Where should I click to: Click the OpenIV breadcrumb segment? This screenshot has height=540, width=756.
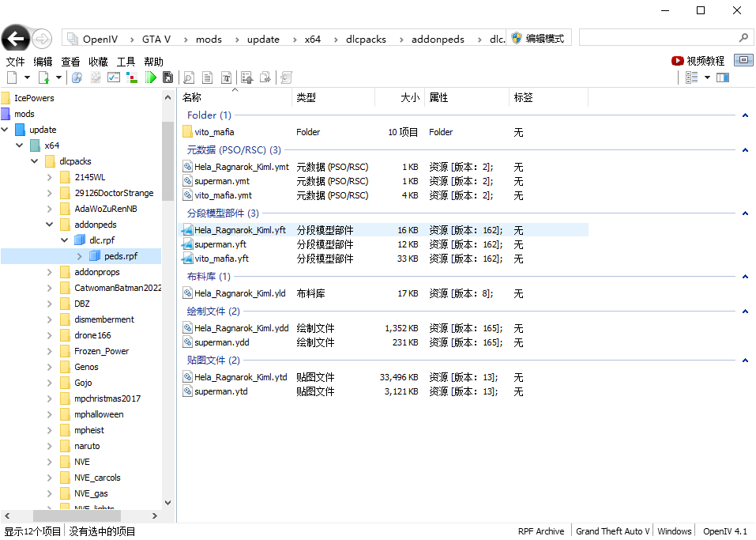point(100,39)
